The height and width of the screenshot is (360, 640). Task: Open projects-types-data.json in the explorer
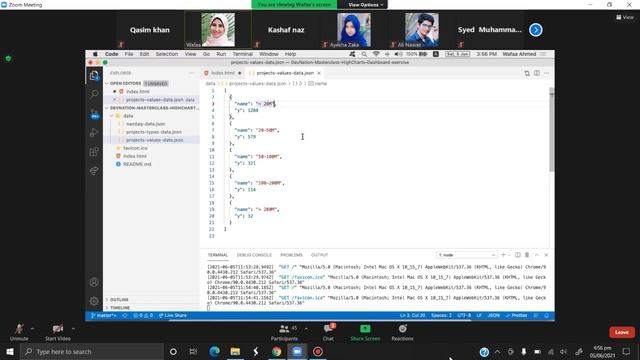153,132
